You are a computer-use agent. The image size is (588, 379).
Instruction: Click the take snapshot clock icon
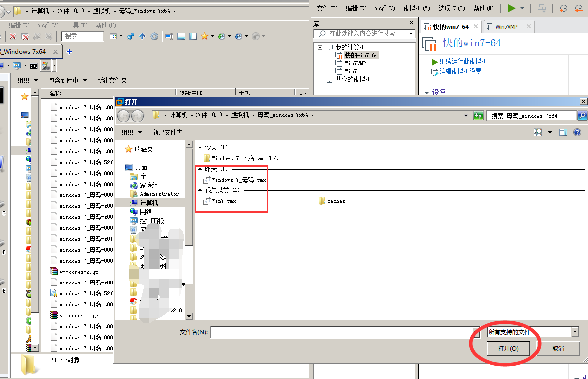563,8
